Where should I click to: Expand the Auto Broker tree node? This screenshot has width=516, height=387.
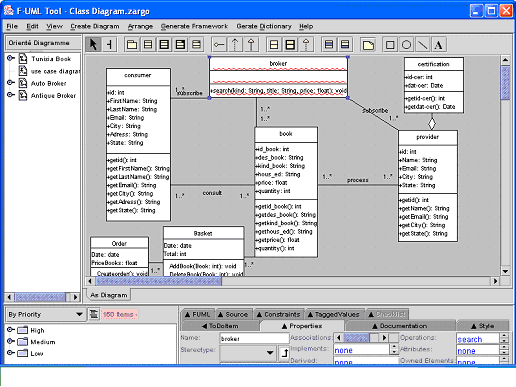(11, 82)
